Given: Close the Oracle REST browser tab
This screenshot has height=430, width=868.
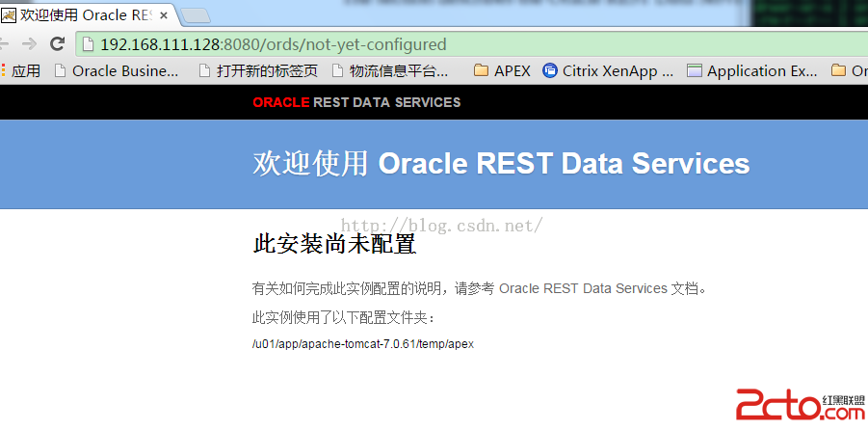Looking at the screenshot, I should pyautogui.click(x=164, y=15).
